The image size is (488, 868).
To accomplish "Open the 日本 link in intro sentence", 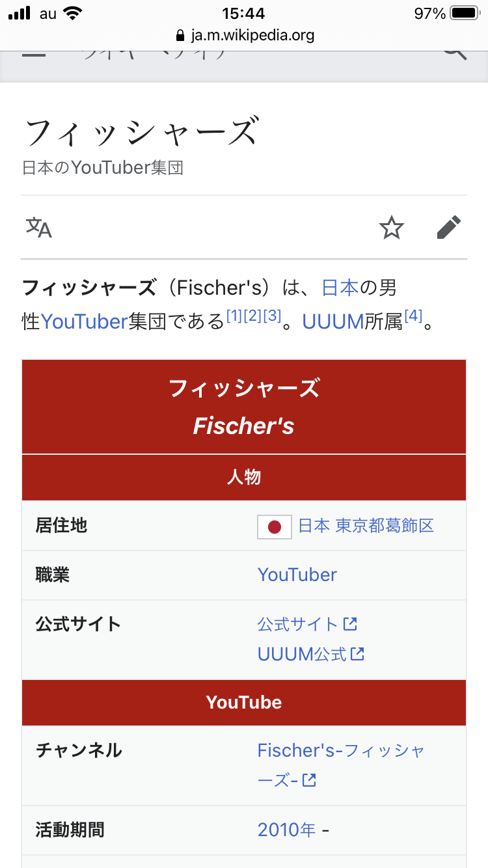I will (x=340, y=287).
